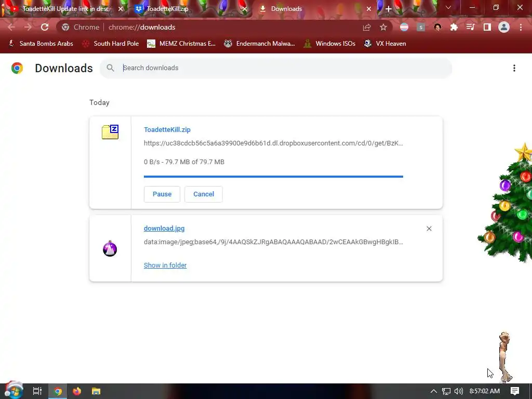
Task: Click the Windows Start button with Santa hat
Action: click(14, 391)
